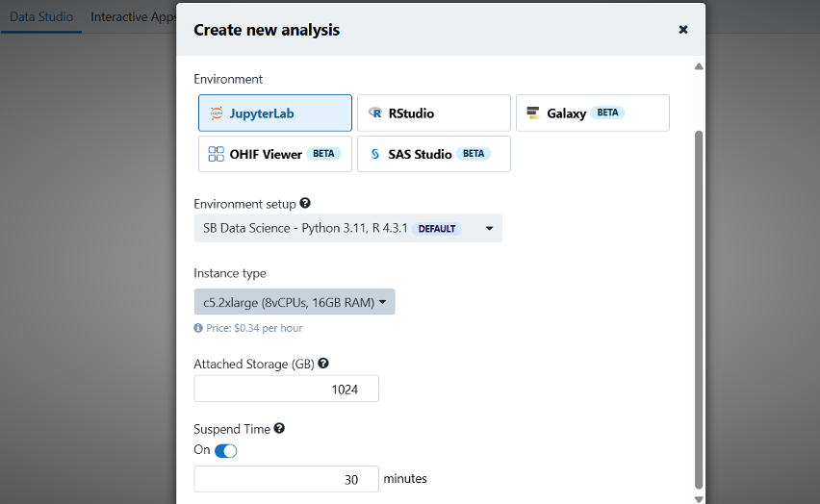Click the Attached Storage help icon

tap(323, 363)
